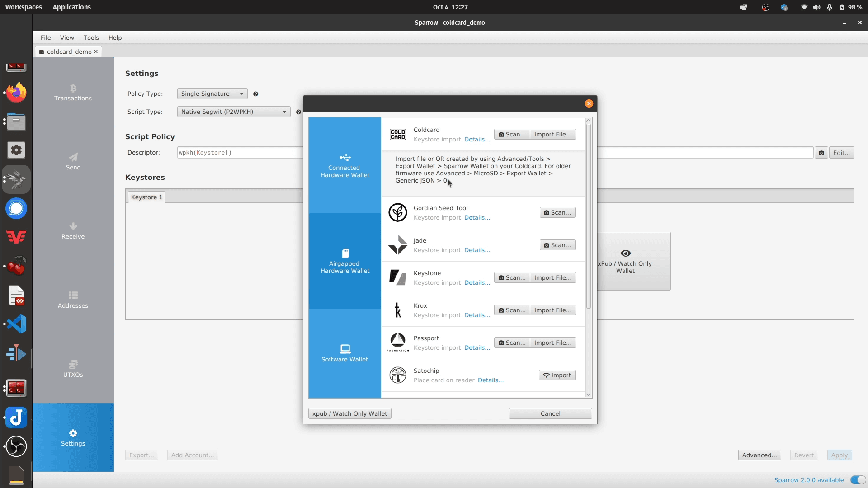Open the Files manager from dock
The width and height of the screenshot is (868, 488).
(16, 122)
